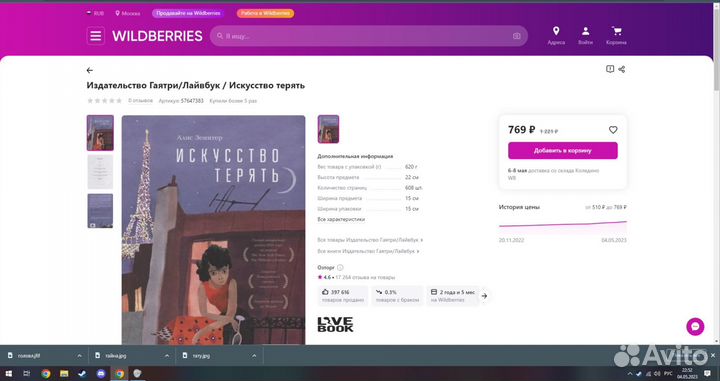720x381 pixels.
Task: Add product to favorites heart icon
Action: coord(613,130)
